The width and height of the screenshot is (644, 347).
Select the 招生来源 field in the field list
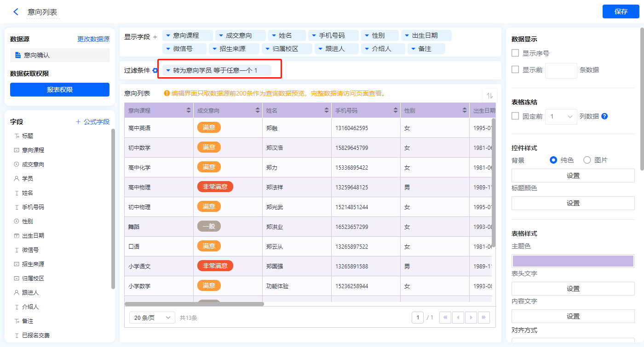pos(33,264)
